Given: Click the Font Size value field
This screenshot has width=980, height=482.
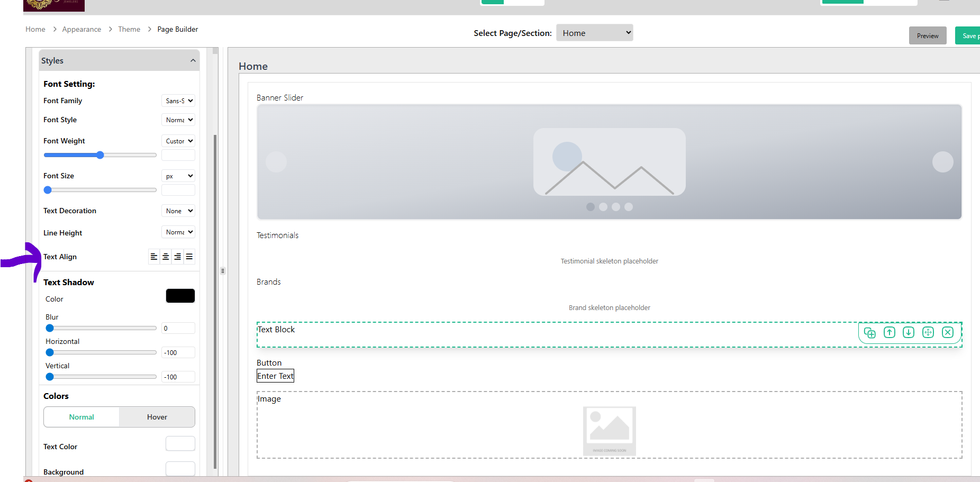Looking at the screenshot, I should (x=178, y=190).
